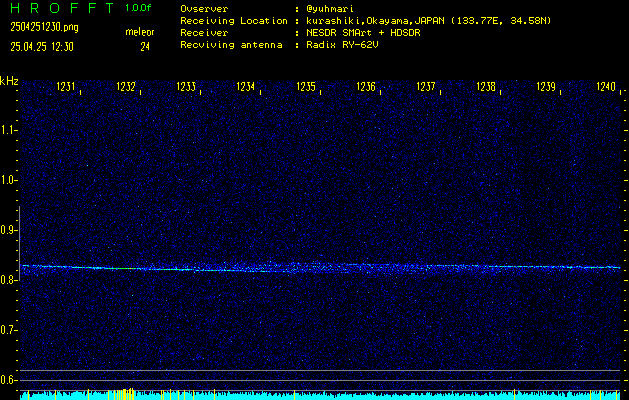Image resolution: width=629 pixels, height=400 pixels.
Task: Click the 1238 time marker
Action: pos(486,86)
